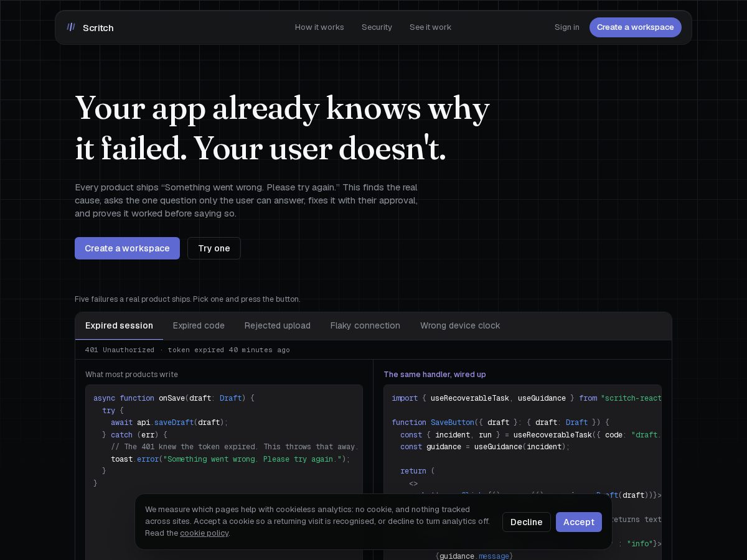Click the Try one button
The height and width of the screenshot is (560, 747).
pyautogui.click(x=214, y=248)
